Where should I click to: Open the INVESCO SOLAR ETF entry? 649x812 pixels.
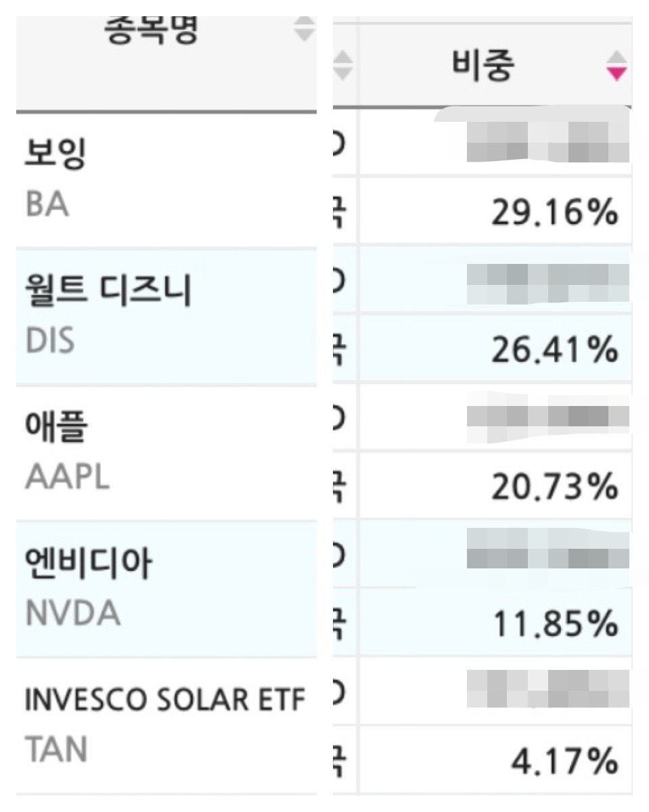point(165,701)
